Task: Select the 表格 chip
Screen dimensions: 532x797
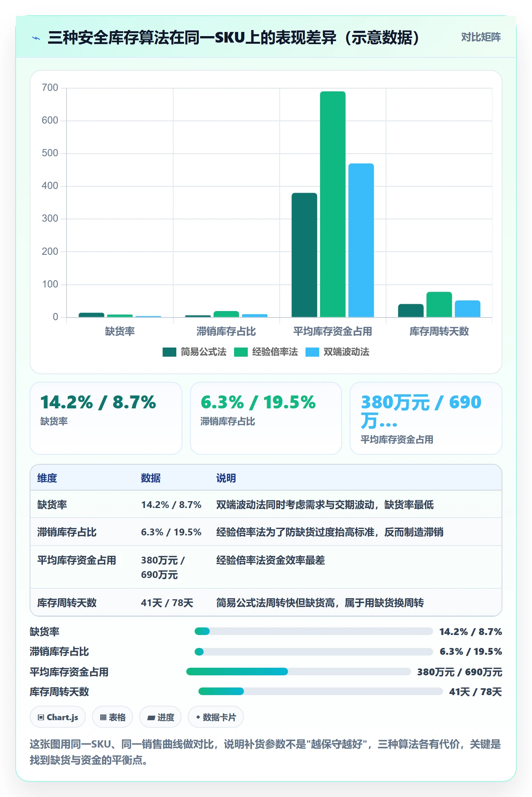Action: [112, 717]
